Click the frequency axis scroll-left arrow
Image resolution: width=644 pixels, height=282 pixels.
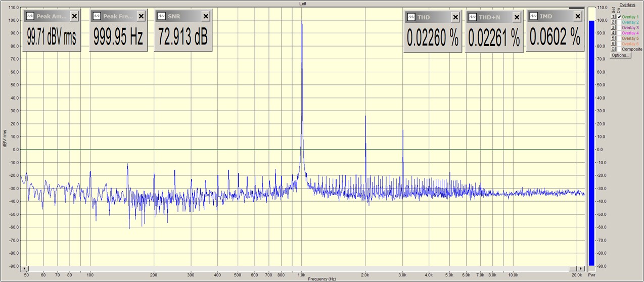(x=25, y=268)
